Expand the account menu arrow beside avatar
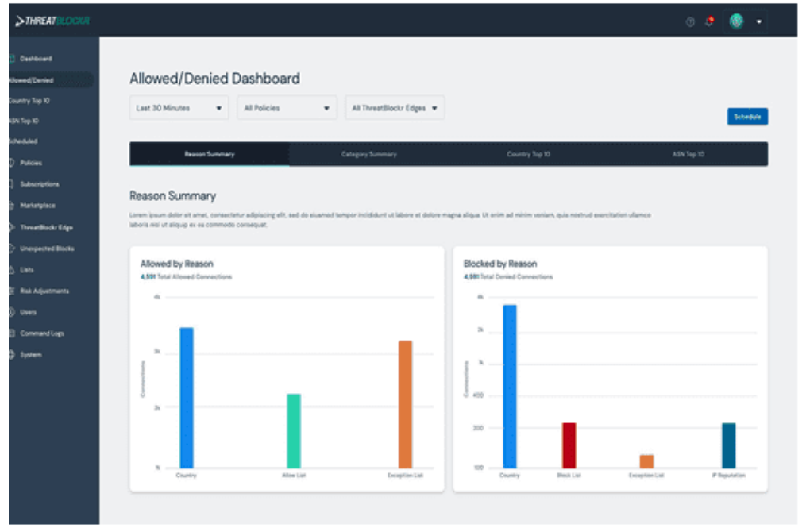The width and height of the screenshot is (806, 532). click(758, 21)
